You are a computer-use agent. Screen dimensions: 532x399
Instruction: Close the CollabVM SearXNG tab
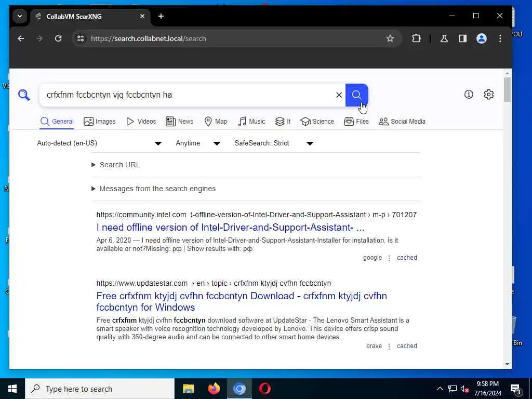coord(142,16)
